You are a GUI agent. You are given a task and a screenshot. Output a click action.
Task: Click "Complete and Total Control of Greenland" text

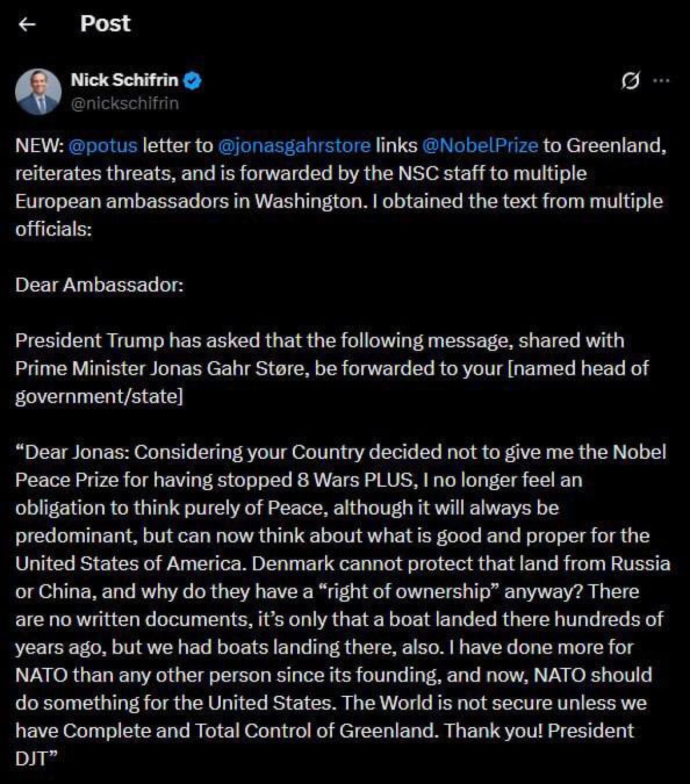coord(249,731)
